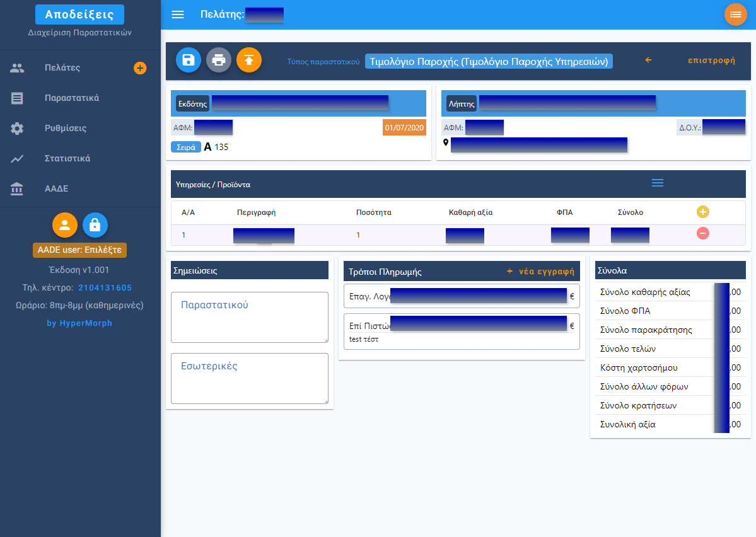Add a new service row with yellow plus
756x537 pixels.
pyautogui.click(x=702, y=212)
